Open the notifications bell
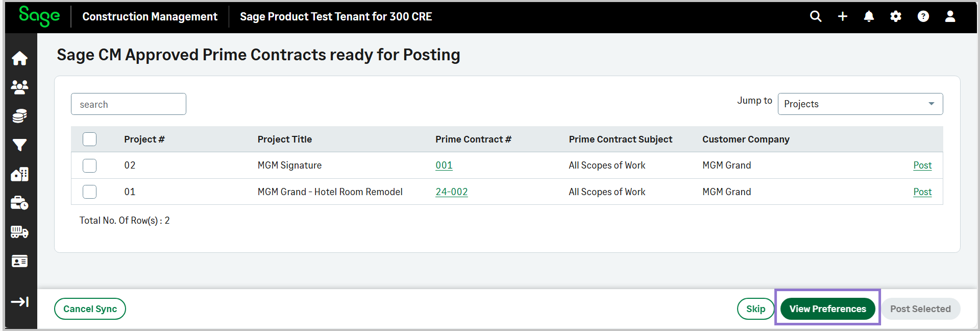 point(869,16)
